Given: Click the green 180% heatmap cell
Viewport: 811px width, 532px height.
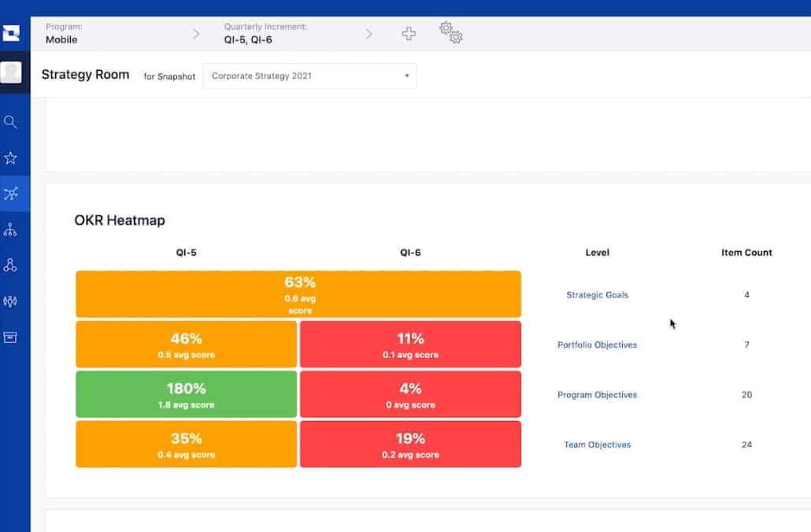Looking at the screenshot, I should [x=185, y=393].
